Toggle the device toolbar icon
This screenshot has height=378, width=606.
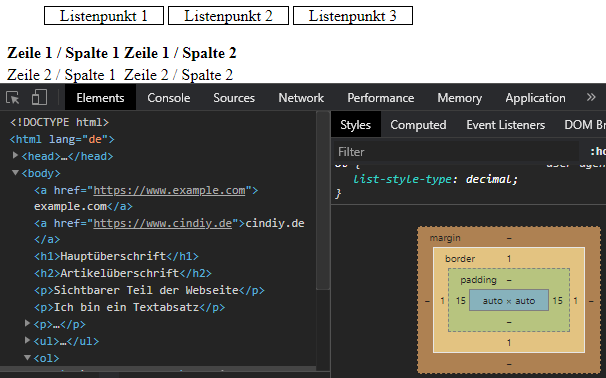coord(39,98)
